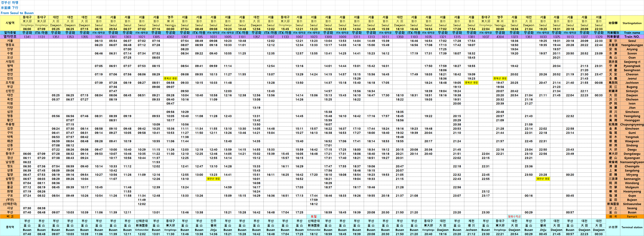Select the red '토일' remark cell
644x236 pixels.
(313, 216)
